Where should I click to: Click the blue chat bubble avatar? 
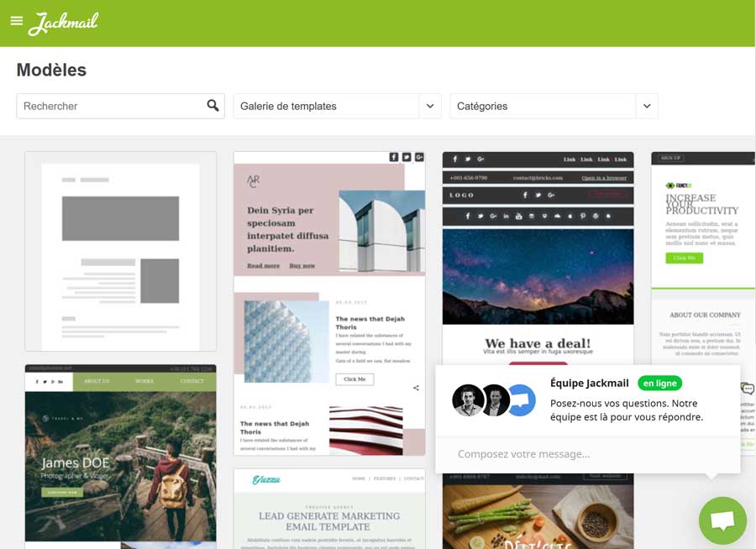(522, 400)
